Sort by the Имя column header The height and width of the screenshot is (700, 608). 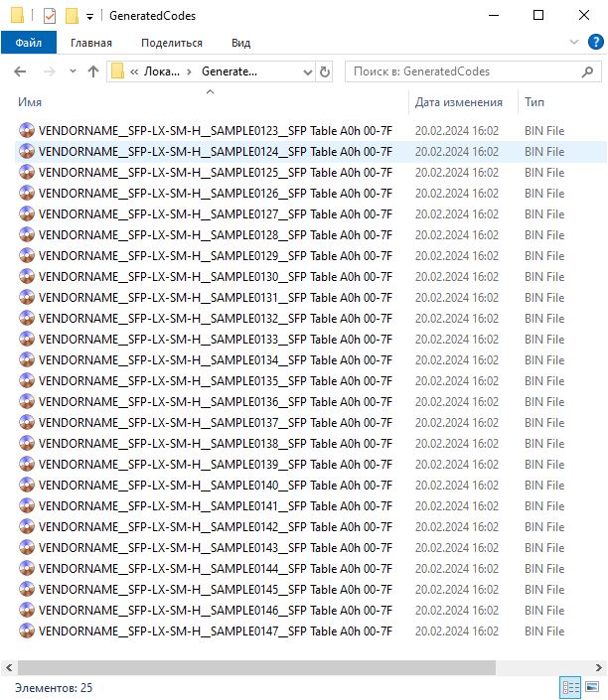30,102
